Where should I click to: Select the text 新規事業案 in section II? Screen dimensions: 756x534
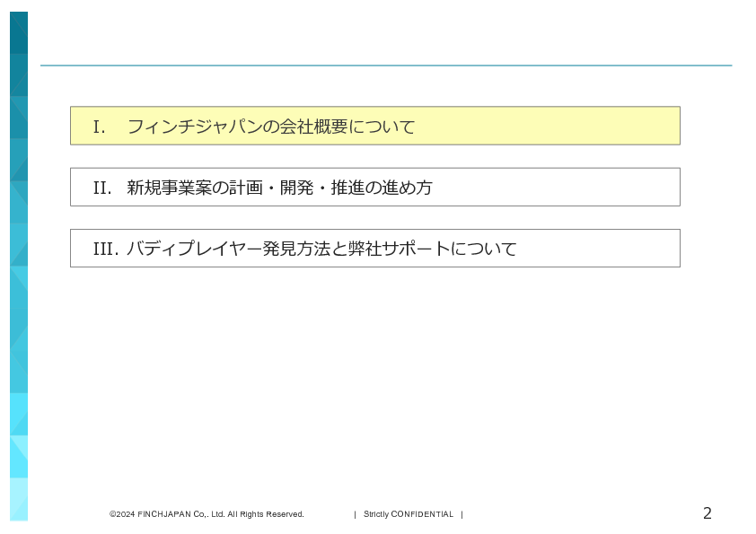(x=166, y=188)
